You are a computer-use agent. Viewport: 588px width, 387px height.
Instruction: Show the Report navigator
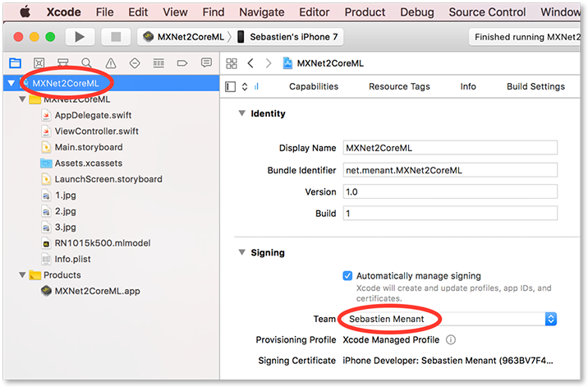(206, 62)
